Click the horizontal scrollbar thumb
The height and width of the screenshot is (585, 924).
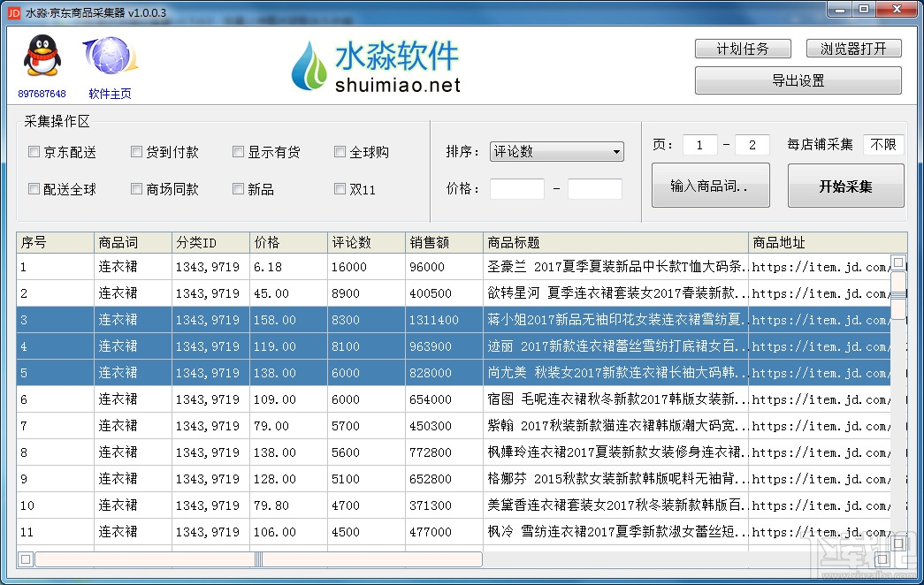259,559
